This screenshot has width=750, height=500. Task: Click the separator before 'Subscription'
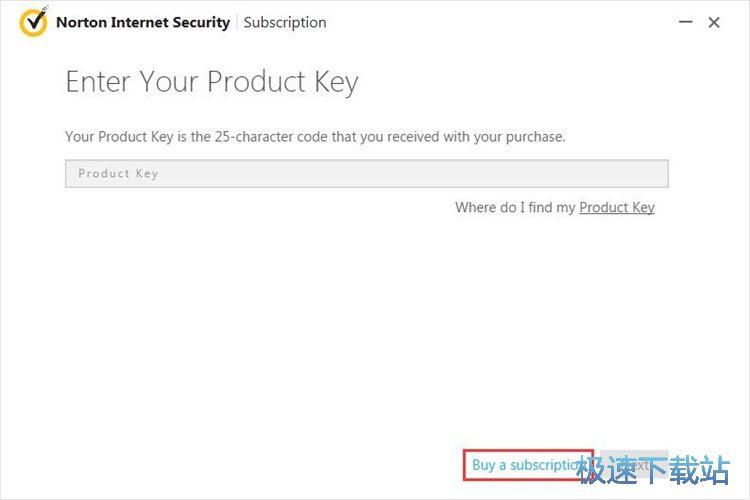click(x=237, y=22)
